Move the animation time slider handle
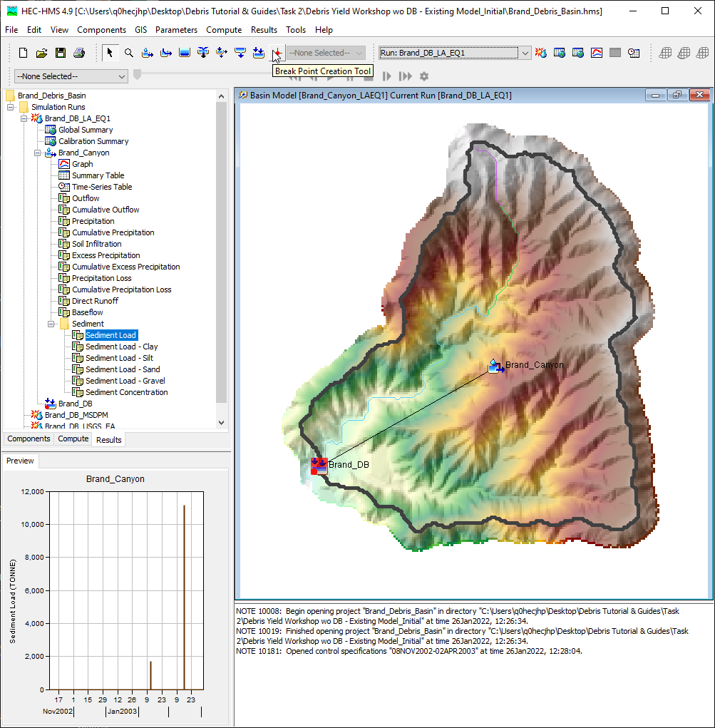 click(137, 75)
